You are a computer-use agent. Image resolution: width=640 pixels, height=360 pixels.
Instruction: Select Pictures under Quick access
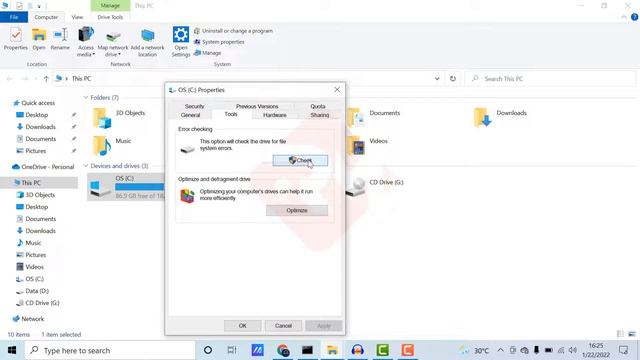36,151
